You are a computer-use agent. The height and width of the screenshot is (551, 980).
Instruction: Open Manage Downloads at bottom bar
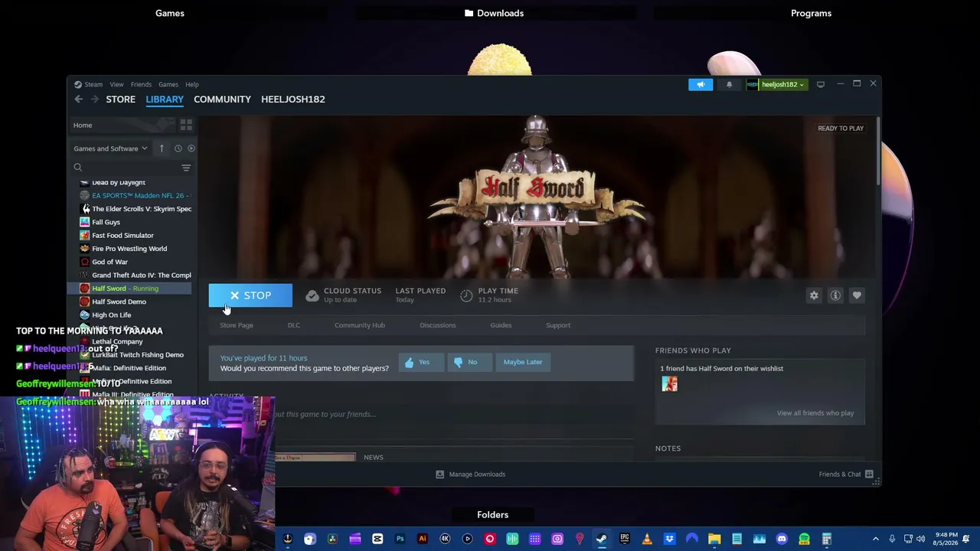[x=470, y=474]
